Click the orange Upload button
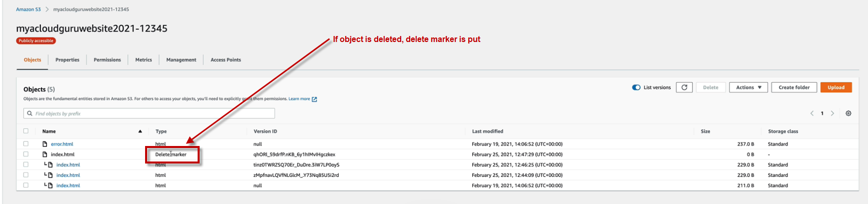868x204 pixels. [836, 87]
